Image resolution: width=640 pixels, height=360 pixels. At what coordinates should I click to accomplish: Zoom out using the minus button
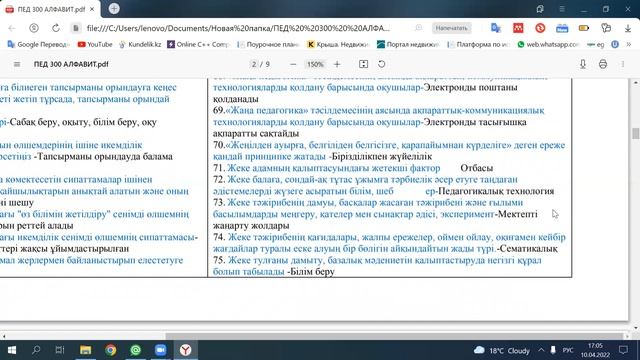pyautogui.click(x=293, y=64)
